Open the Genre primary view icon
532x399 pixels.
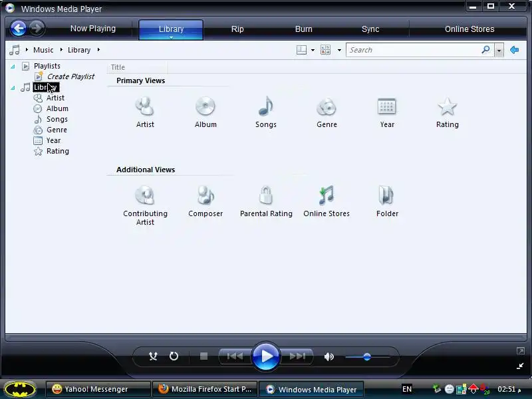tap(327, 106)
